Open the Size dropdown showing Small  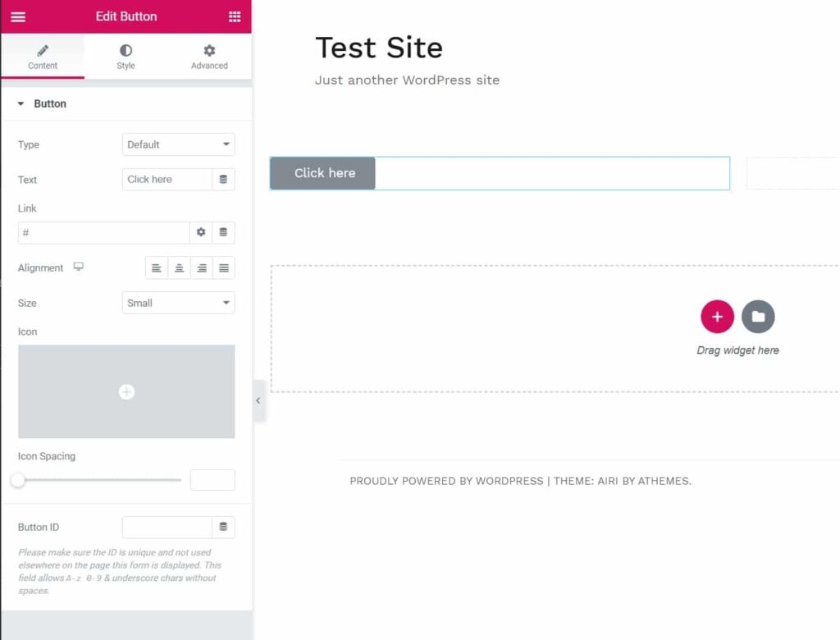coord(178,303)
